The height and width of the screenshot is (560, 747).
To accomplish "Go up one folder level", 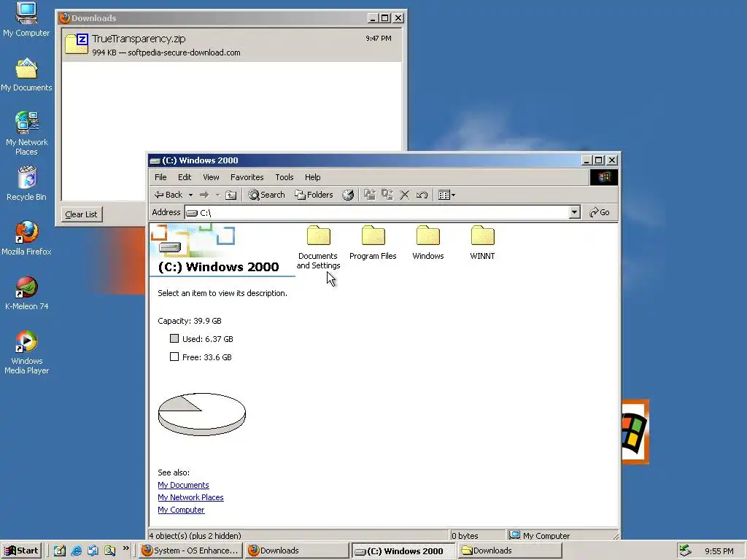I will tap(231, 195).
